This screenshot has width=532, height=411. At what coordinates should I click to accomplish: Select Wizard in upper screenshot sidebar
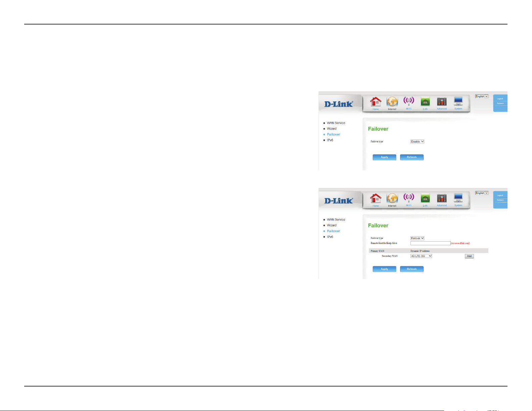[x=332, y=129]
